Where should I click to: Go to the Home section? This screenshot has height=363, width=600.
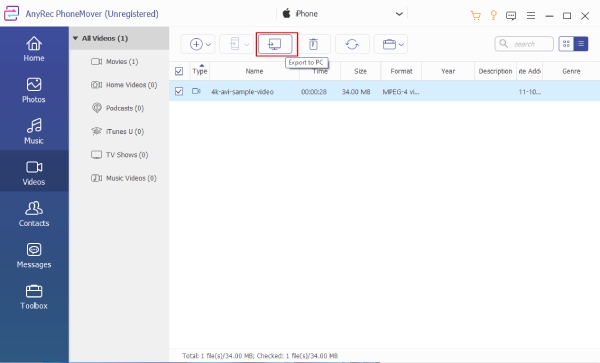point(34,49)
